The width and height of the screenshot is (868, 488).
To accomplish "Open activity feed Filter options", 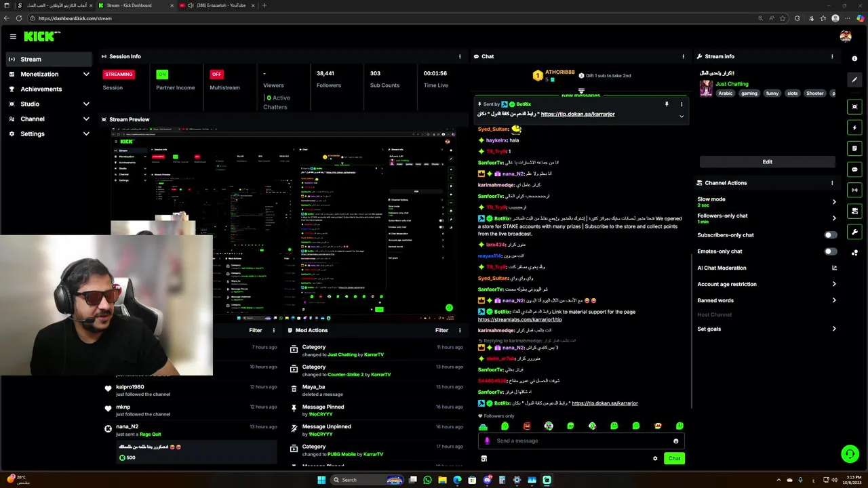I will pos(256,330).
